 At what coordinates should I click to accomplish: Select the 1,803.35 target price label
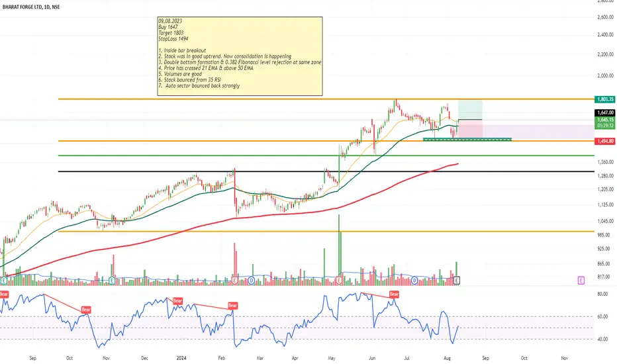click(x=605, y=99)
